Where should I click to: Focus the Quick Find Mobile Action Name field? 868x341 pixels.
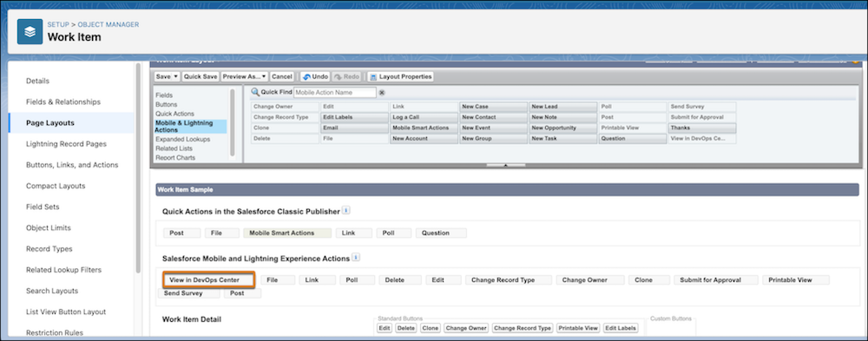pos(335,93)
